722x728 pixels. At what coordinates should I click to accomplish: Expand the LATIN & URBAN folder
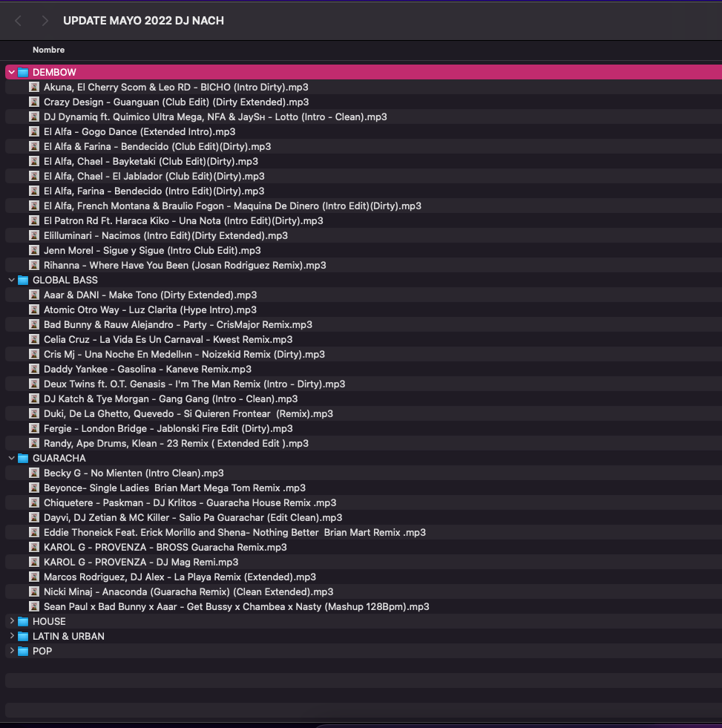point(12,636)
